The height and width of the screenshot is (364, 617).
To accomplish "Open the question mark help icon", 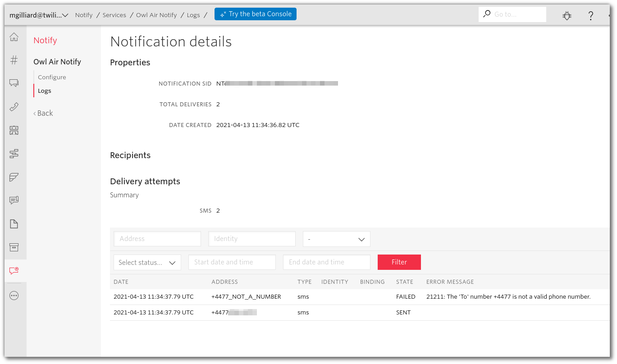I will click(x=591, y=16).
